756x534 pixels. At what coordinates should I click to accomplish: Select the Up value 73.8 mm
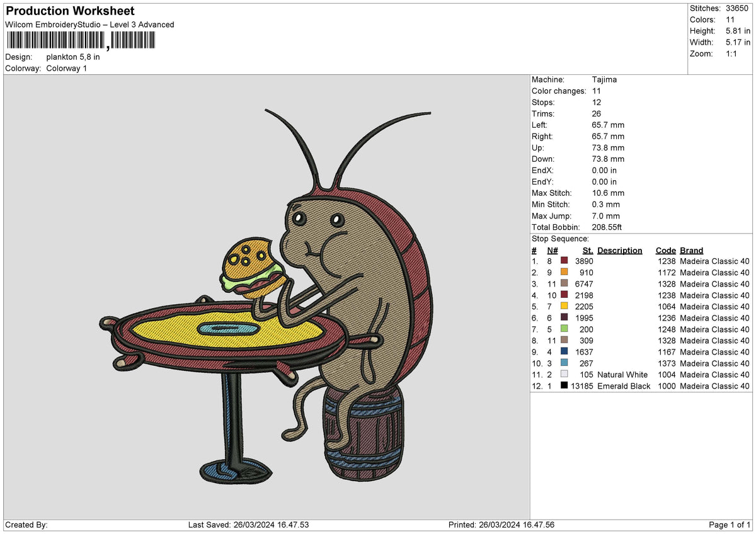(x=608, y=147)
